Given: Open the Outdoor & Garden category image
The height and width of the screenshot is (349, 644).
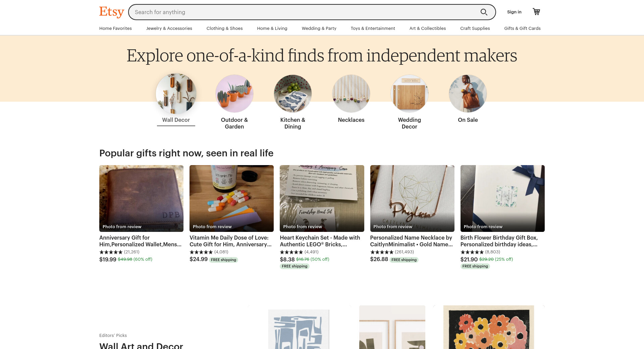Looking at the screenshot, I should click(x=234, y=94).
